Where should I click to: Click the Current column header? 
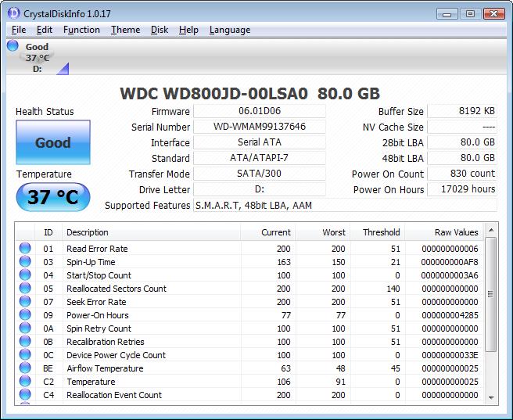tap(268, 232)
